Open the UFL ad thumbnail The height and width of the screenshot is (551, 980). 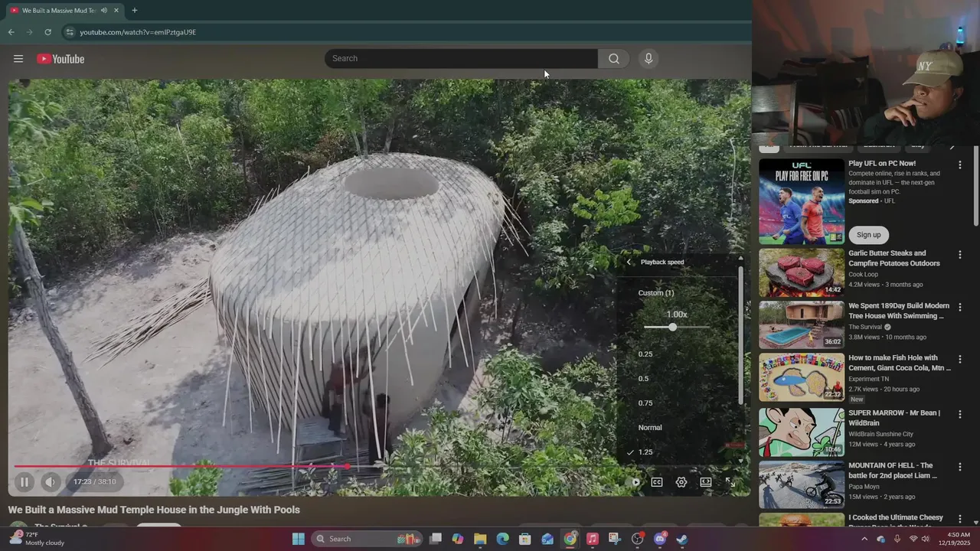pyautogui.click(x=802, y=201)
